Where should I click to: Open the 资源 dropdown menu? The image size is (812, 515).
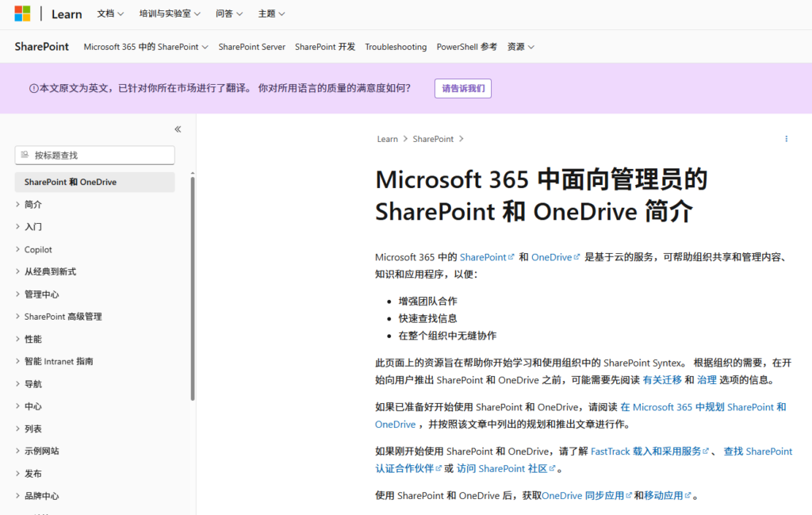520,47
